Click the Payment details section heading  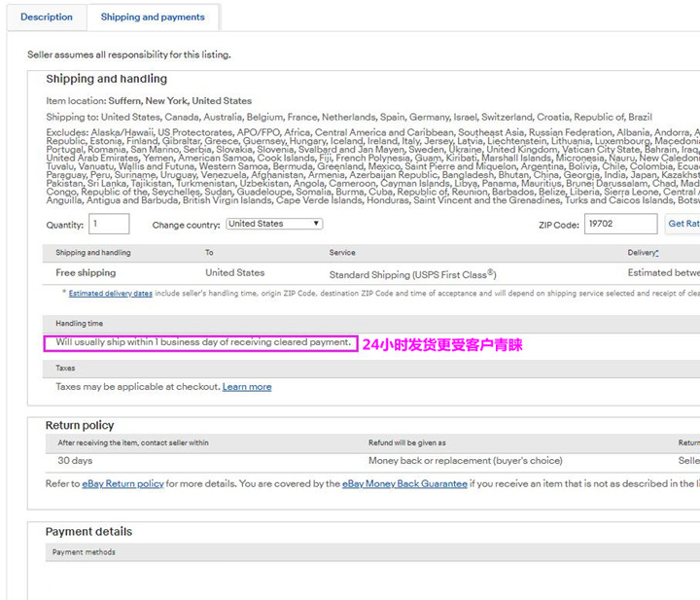[88, 532]
